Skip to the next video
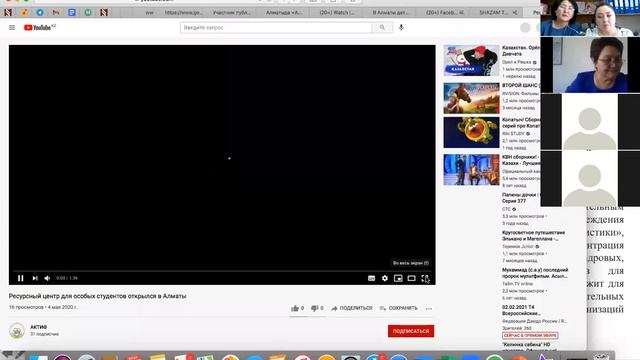The image size is (640, 360). [x=35, y=278]
